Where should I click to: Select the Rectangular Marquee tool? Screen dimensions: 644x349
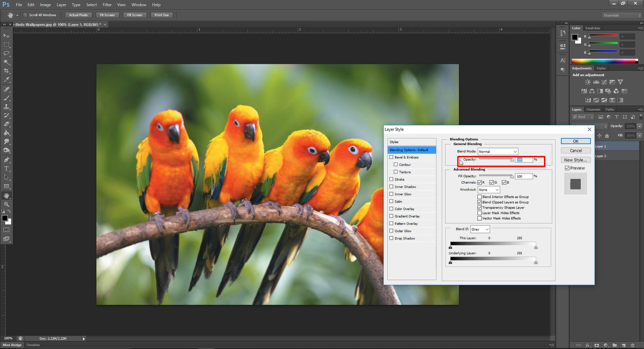coord(7,44)
